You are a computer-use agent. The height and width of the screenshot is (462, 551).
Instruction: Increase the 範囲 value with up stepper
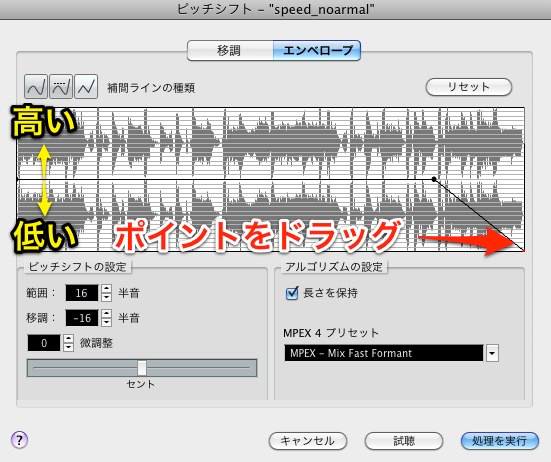point(106,289)
